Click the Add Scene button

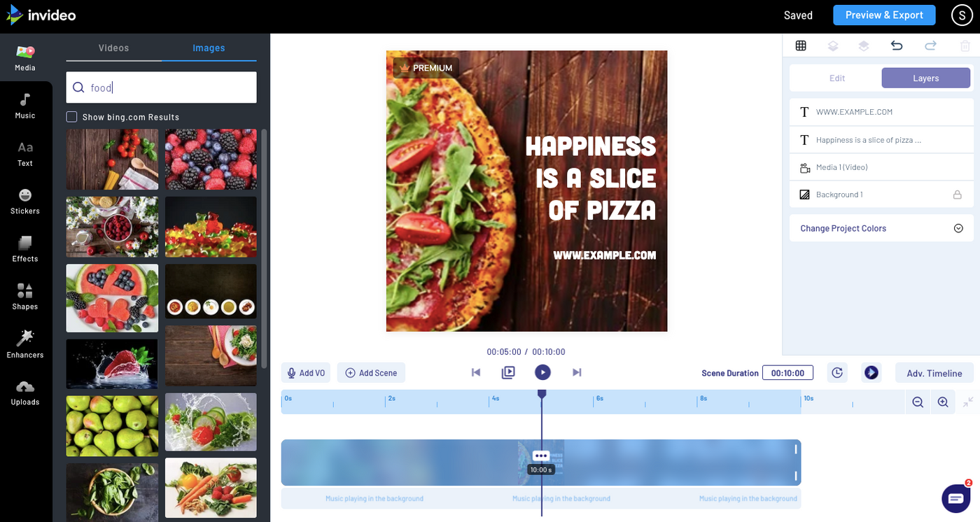coord(371,372)
